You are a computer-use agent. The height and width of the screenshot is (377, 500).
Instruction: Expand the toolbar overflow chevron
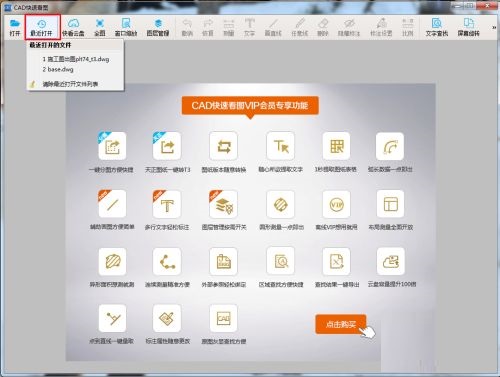tap(494, 27)
